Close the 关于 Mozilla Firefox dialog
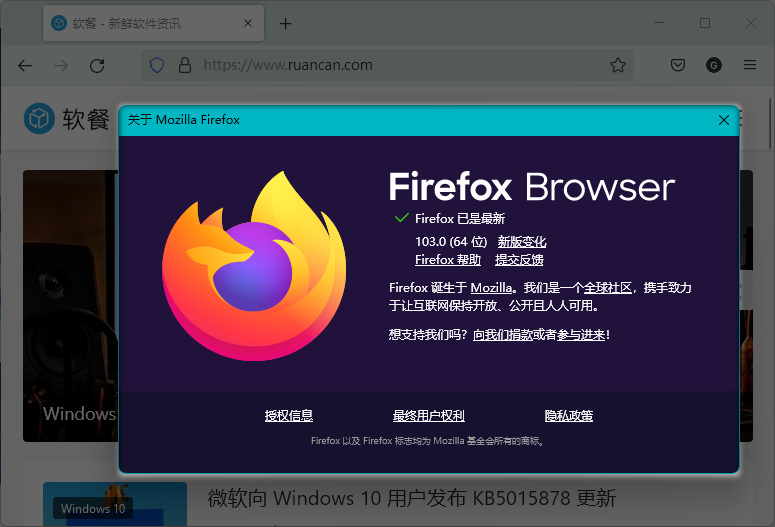Viewport: 775px width, 527px height. click(724, 120)
